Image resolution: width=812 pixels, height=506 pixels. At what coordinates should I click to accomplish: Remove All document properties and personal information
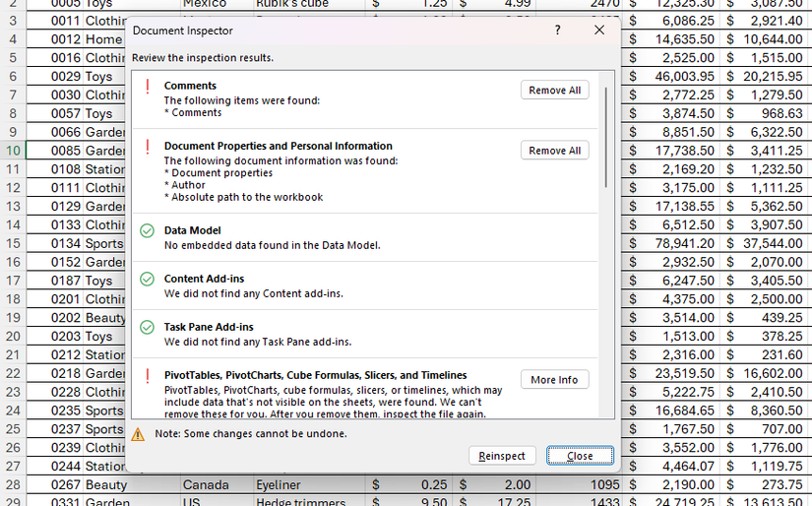point(555,151)
